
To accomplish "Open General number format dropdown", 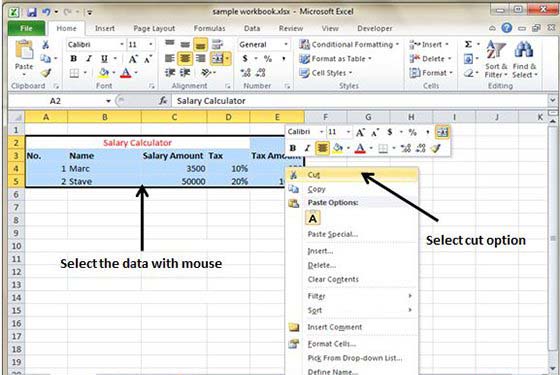I will pos(286,45).
